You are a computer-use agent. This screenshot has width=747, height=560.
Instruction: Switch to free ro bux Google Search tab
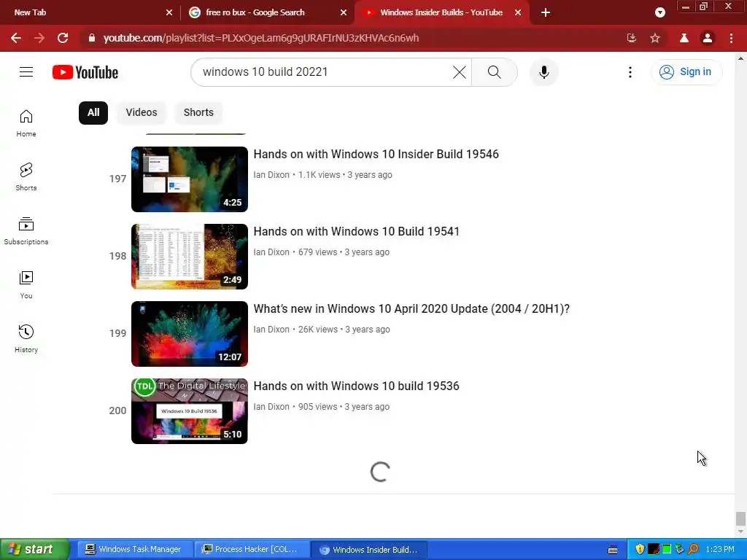(267, 13)
